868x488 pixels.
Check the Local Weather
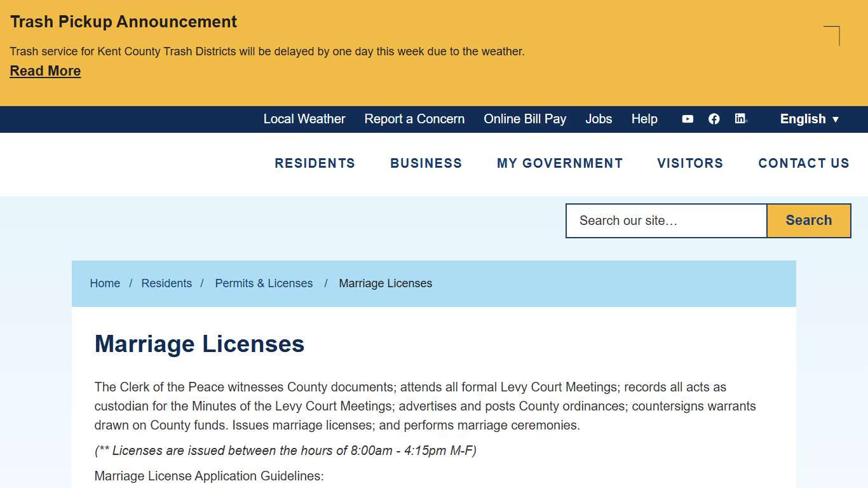304,119
